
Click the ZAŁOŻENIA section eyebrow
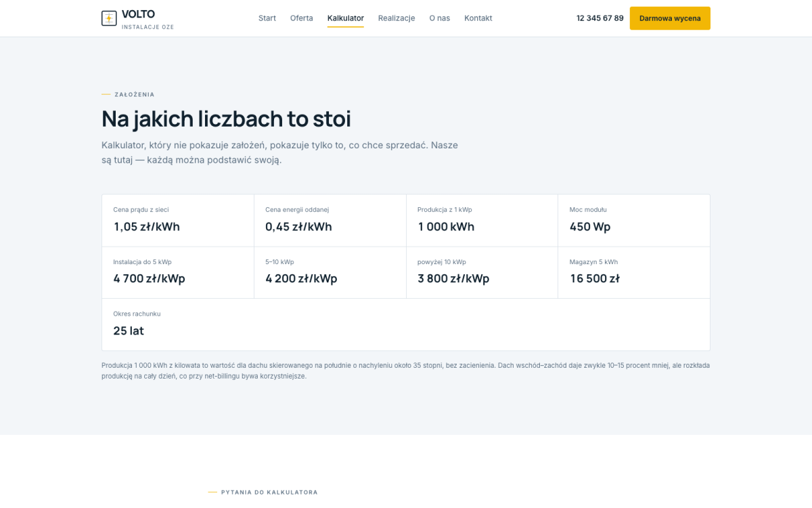(x=135, y=95)
